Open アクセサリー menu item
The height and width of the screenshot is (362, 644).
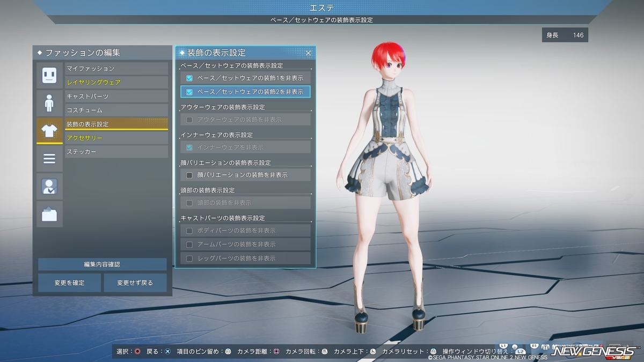click(x=116, y=138)
